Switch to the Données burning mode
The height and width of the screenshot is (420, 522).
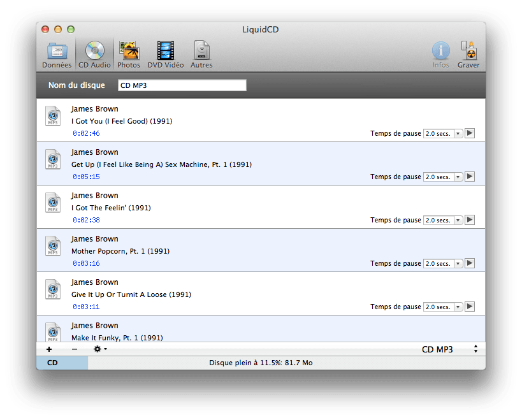point(56,54)
